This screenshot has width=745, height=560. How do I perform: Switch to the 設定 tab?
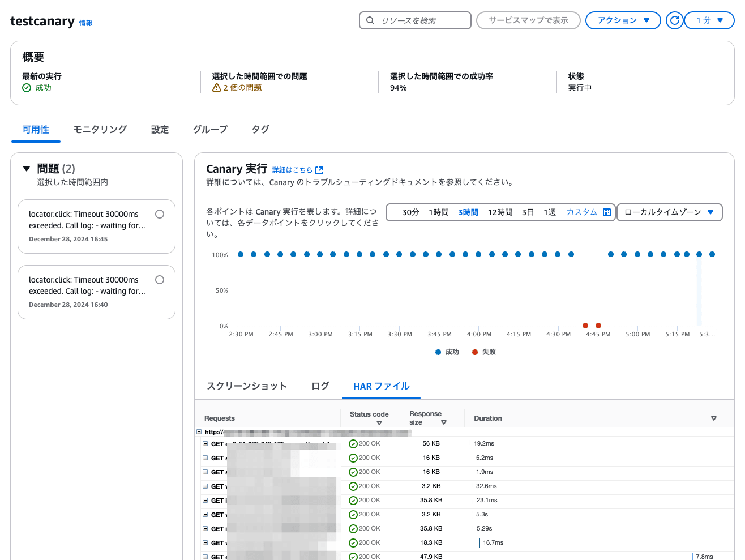[160, 130]
